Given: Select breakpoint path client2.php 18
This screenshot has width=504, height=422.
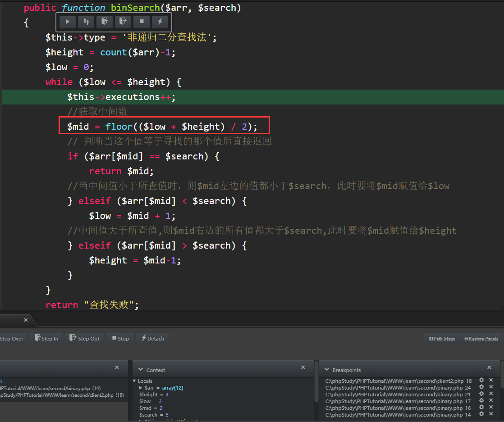Looking at the screenshot, I should [x=398, y=381].
